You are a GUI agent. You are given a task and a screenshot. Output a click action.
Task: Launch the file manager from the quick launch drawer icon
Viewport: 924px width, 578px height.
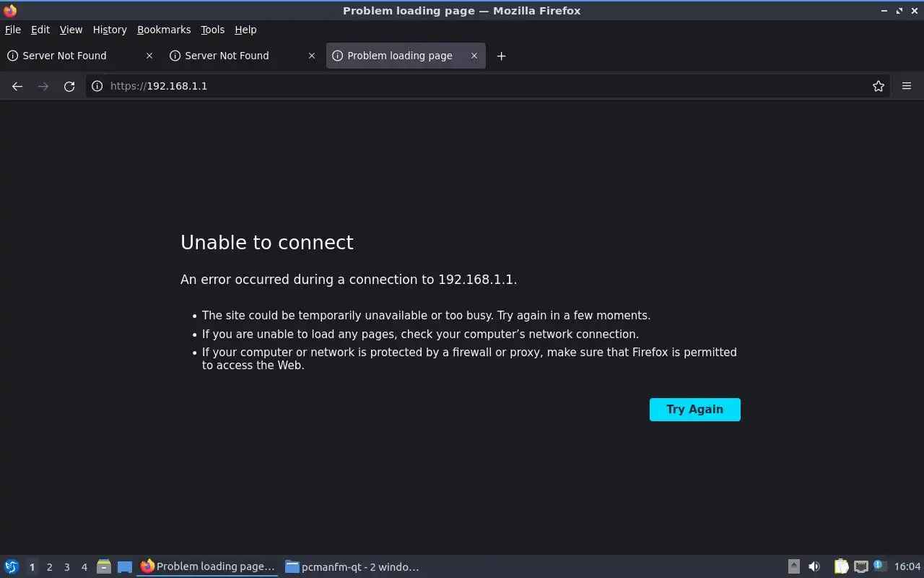(x=104, y=566)
